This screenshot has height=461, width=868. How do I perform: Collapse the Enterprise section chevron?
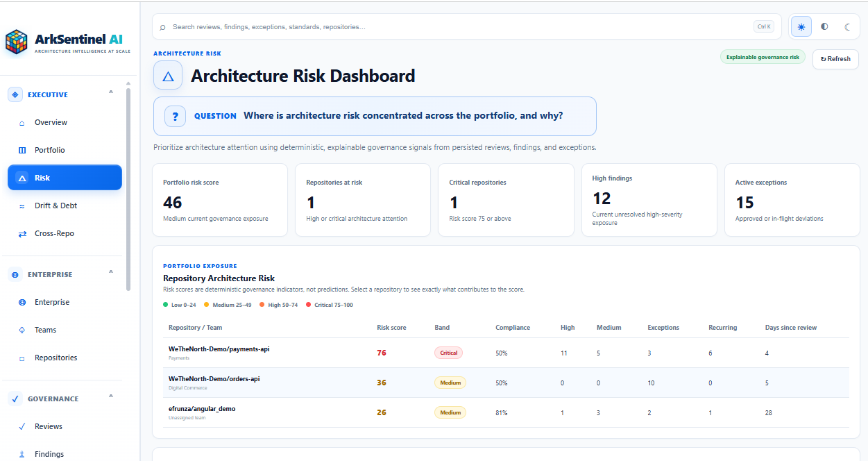pyautogui.click(x=111, y=271)
